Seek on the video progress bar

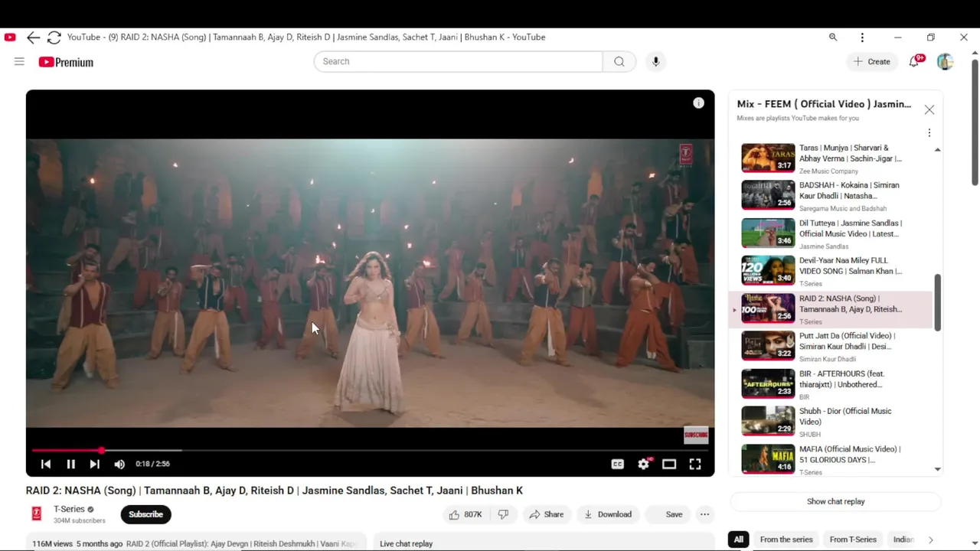370,450
